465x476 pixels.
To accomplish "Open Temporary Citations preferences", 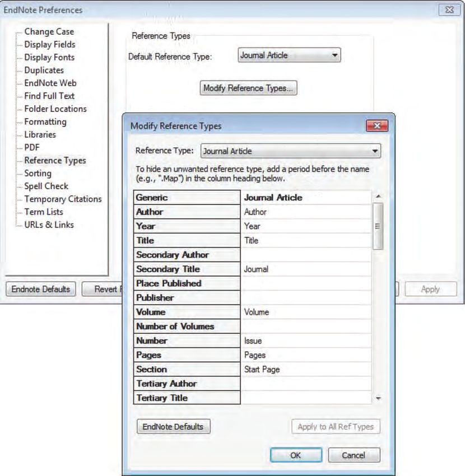I will (x=63, y=199).
